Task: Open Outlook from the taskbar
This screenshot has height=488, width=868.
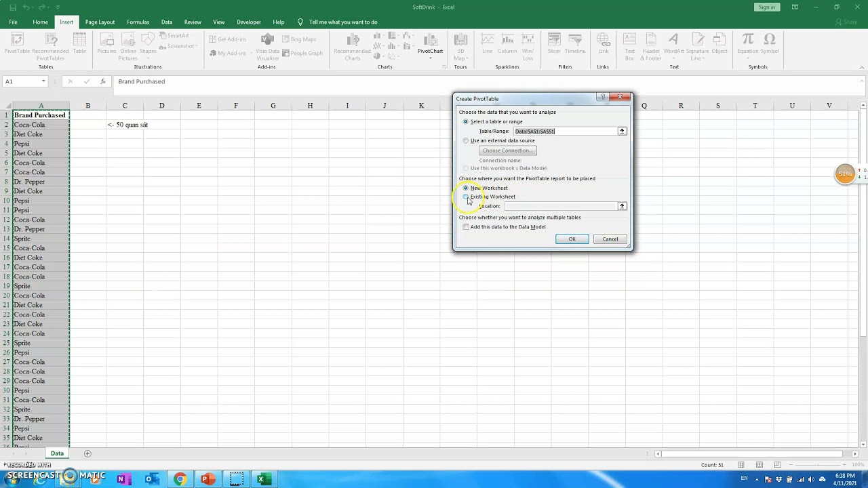Action: 152,479
